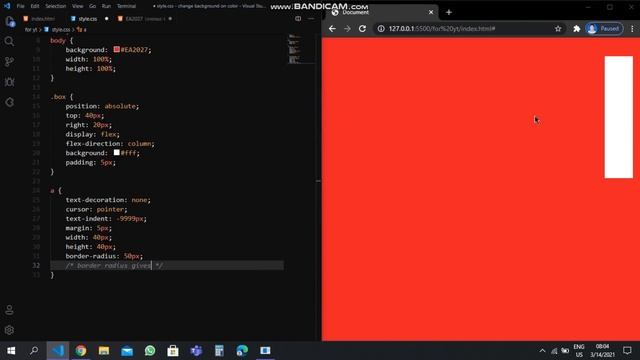The height and width of the screenshot is (360, 640).
Task: Click the Google Chrome taskbar icon
Action: click(x=81, y=350)
